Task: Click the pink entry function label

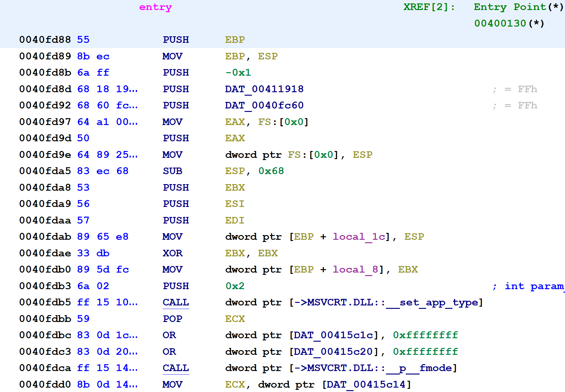Action: [x=155, y=7]
